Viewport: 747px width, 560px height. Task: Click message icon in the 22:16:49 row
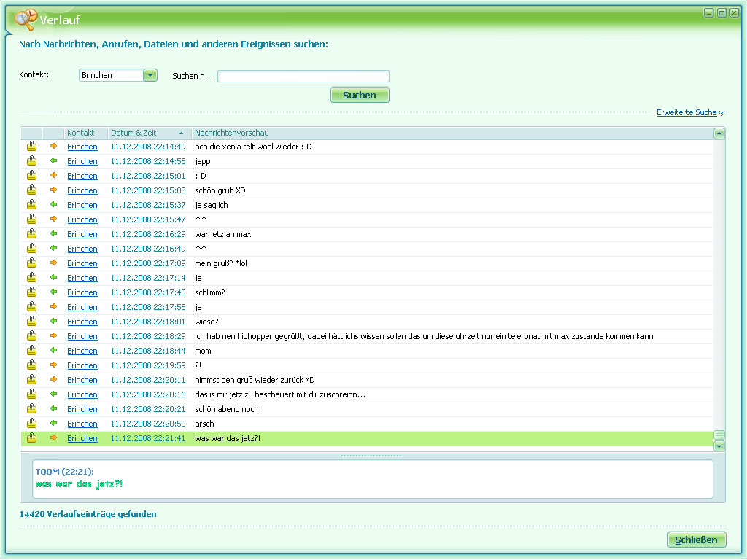click(x=32, y=248)
